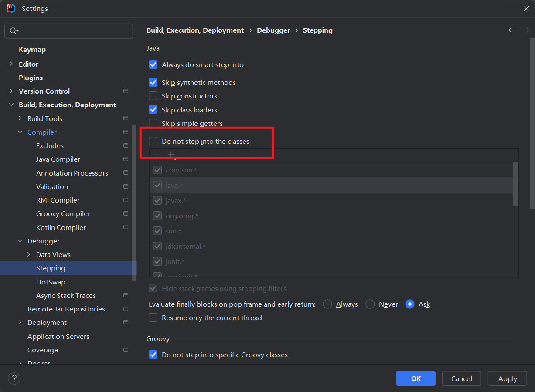This screenshot has height=392, width=535.
Task: Expand the Editor settings section
Action: (11, 64)
